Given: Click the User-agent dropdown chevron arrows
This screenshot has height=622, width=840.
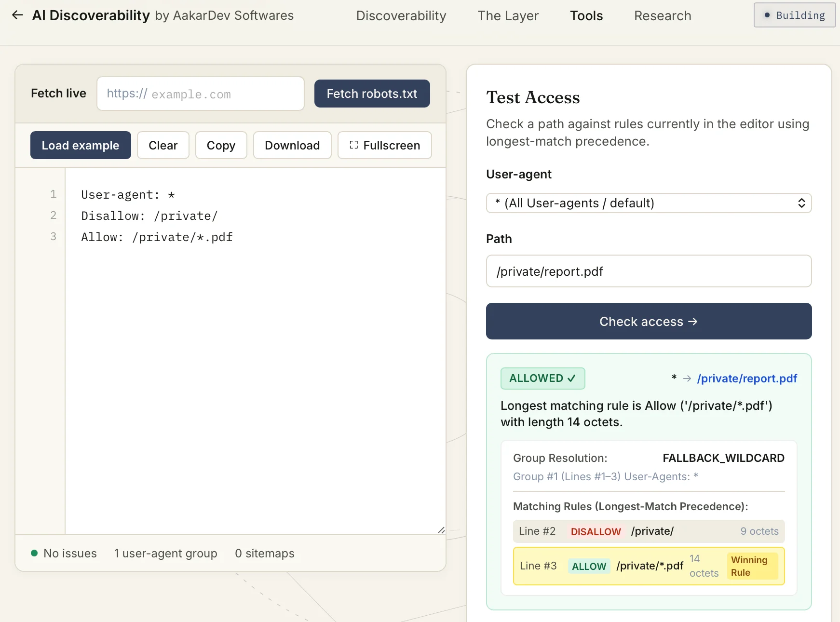Looking at the screenshot, I should [x=801, y=203].
